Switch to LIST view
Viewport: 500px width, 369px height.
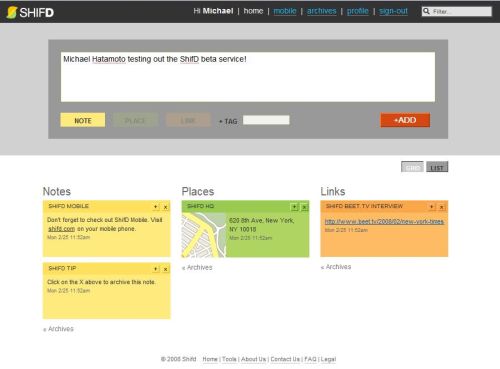437,167
